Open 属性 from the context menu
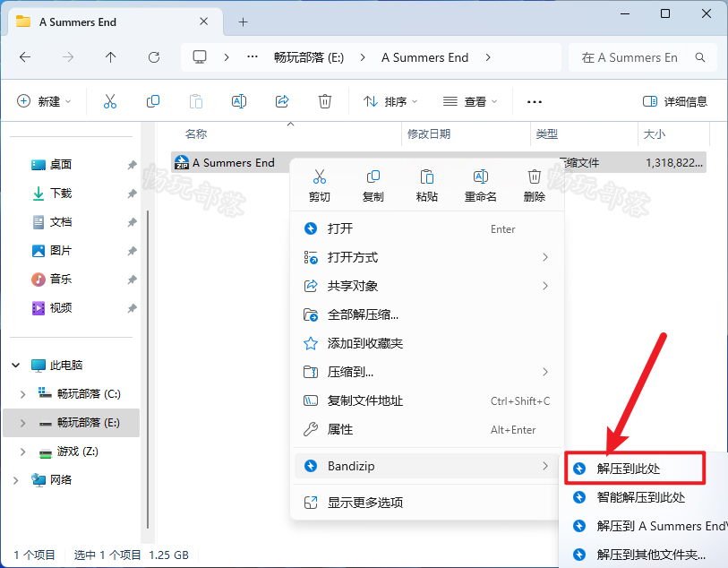The image size is (728, 568). (426, 430)
